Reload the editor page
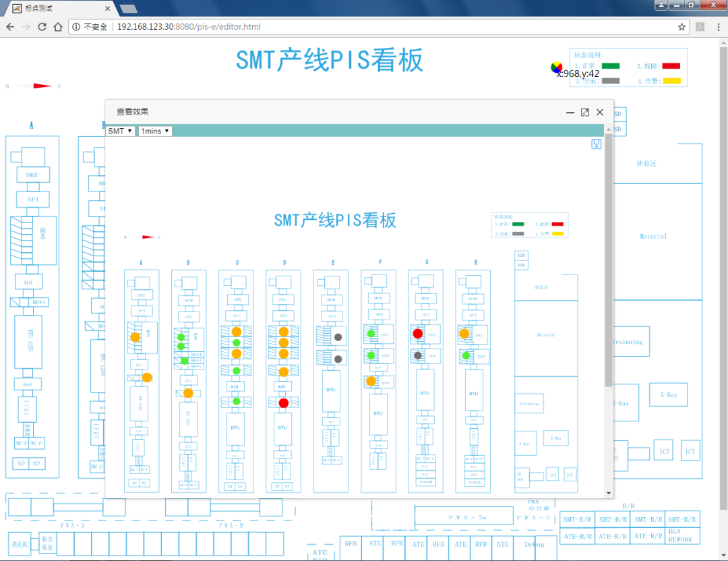 coord(42,27)
